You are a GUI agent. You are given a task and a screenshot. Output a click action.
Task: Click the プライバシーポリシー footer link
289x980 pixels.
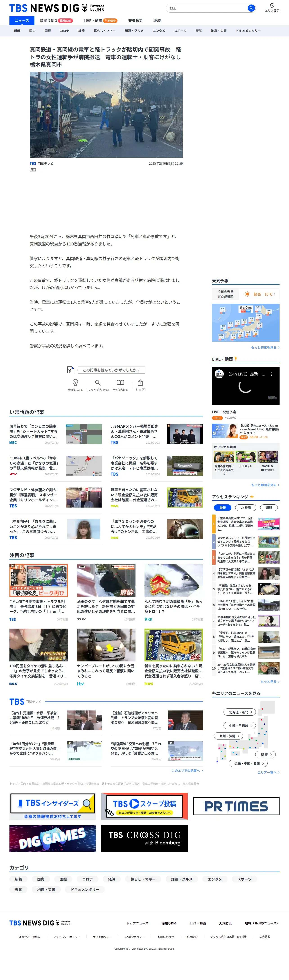point(67,937)
